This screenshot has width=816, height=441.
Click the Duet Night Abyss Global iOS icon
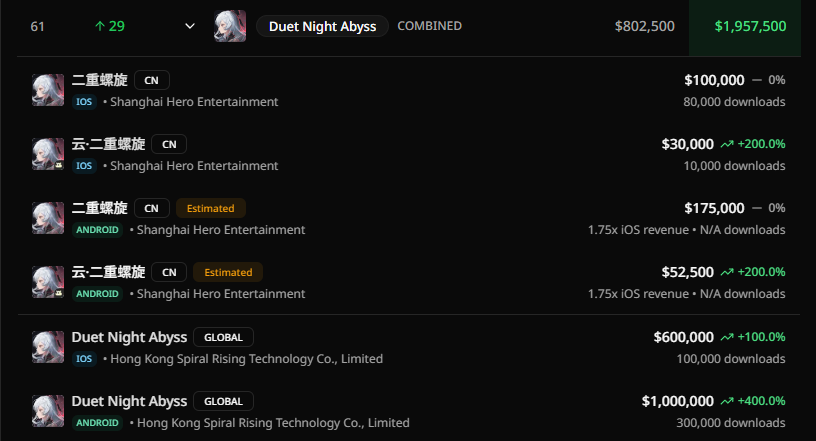pyautogui.click(x=48, y=347)
